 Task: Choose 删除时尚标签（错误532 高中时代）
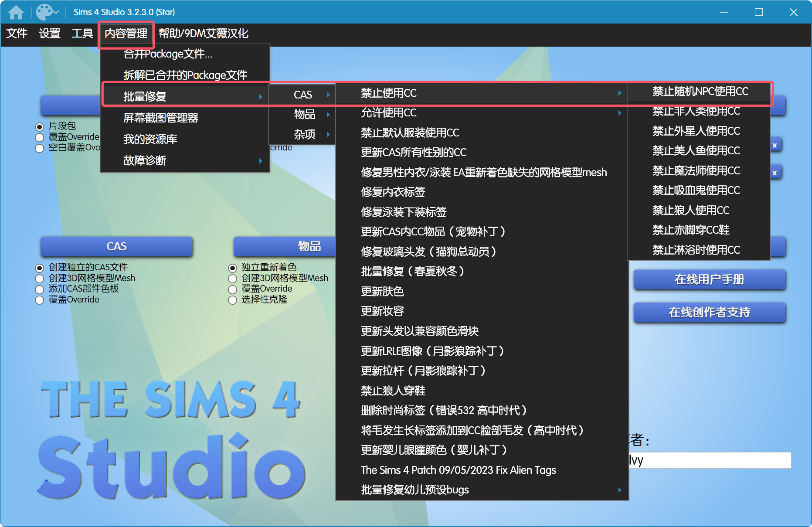(482, 410)
